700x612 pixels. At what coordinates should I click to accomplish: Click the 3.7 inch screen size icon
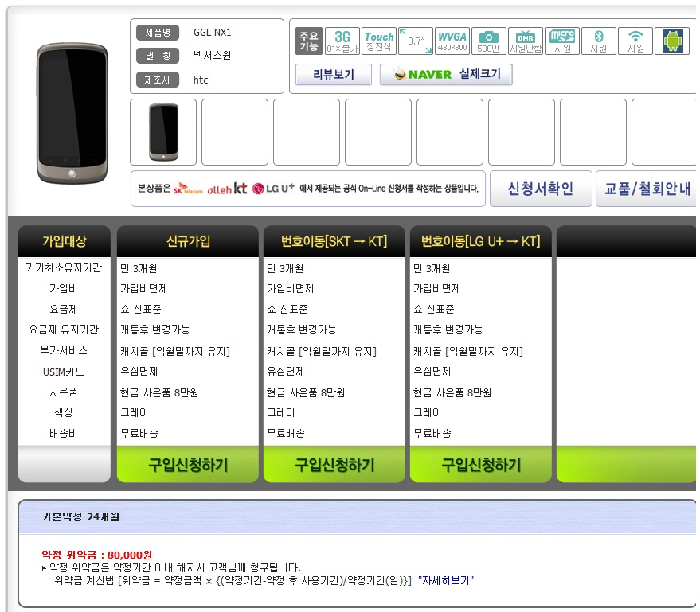pyautogui.click(x=416, y=41)
